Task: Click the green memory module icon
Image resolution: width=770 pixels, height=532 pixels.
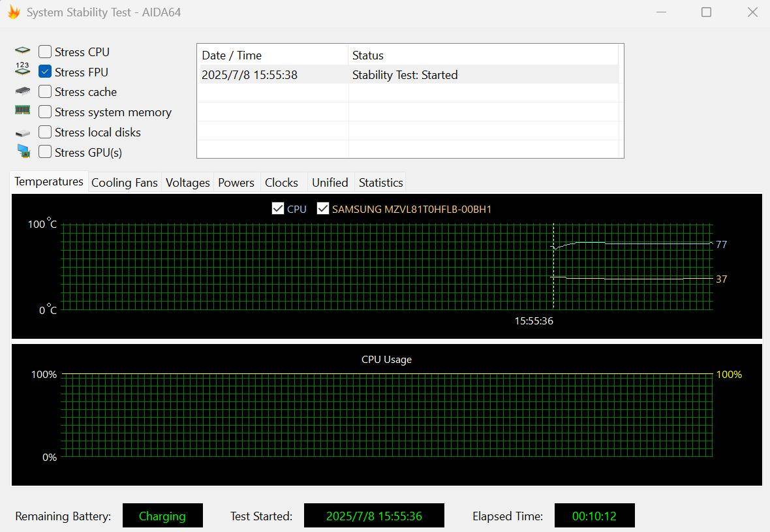Action: (x=23, y=110)
